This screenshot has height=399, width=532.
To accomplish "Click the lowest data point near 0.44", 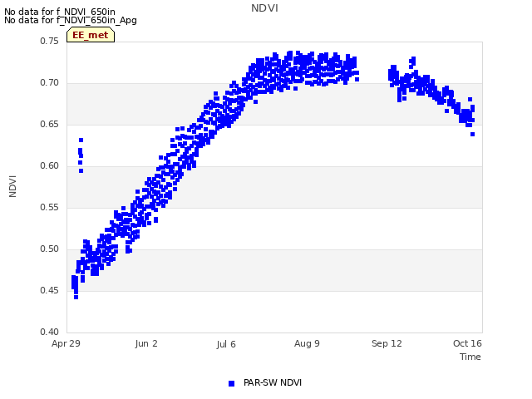I will coord(76,298).
